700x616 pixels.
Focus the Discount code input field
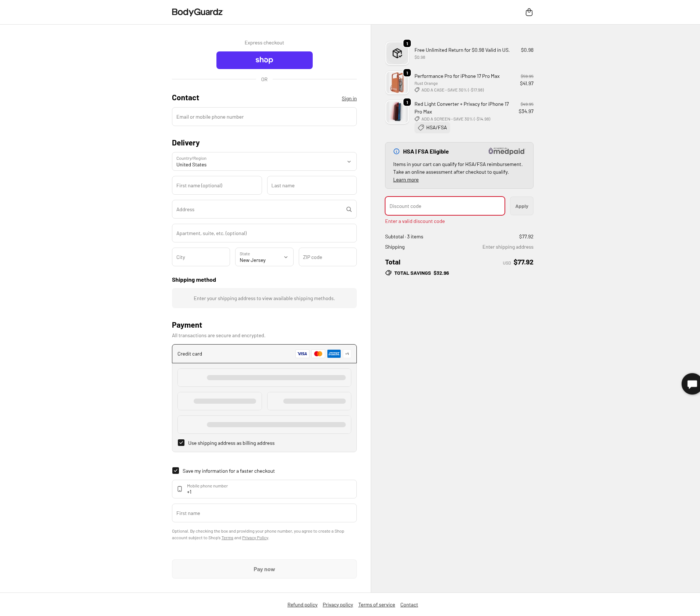(445, 206)
